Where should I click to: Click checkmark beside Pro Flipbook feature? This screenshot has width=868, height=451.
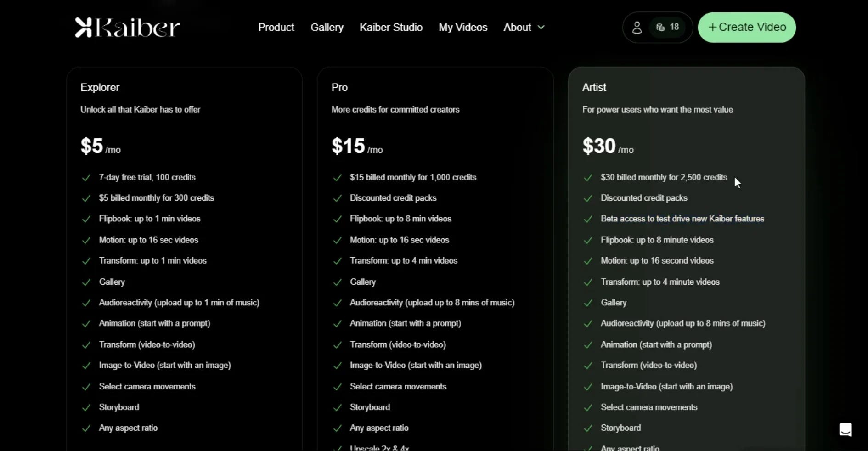[338, 219]
